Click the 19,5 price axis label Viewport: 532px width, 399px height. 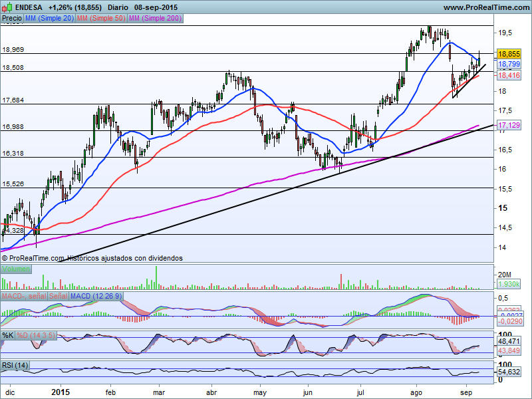[505, 33]
